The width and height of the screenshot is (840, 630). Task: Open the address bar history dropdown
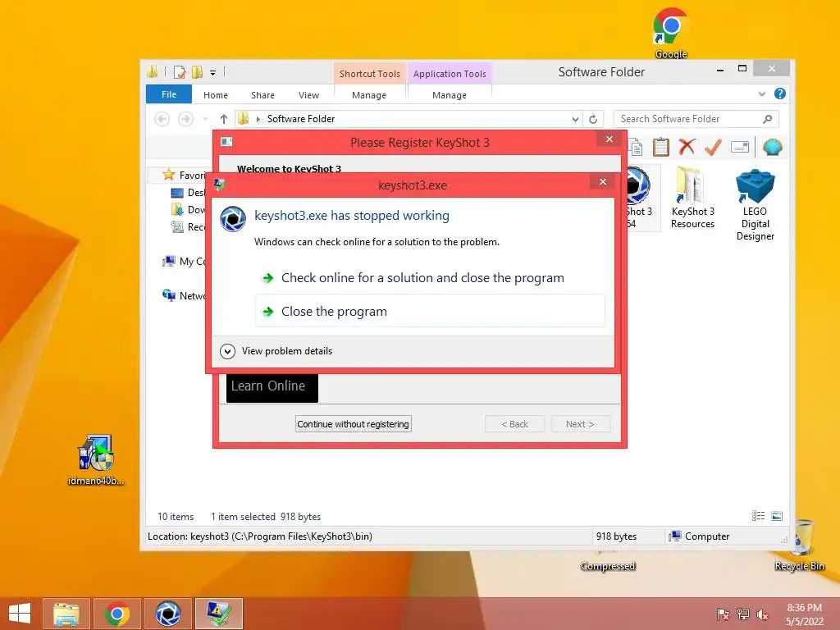pyautogui.click(x=575, y=119)
